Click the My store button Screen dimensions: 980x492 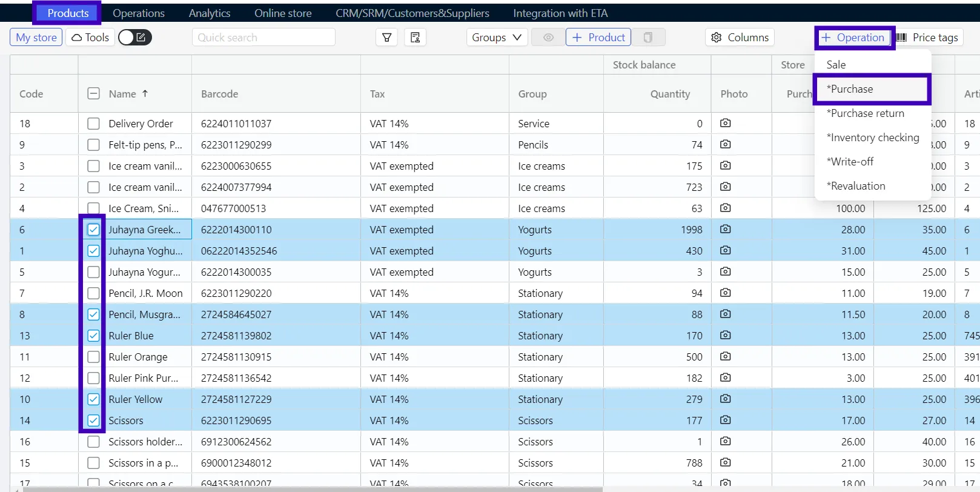pyautogui.click(x=36, y=38)
